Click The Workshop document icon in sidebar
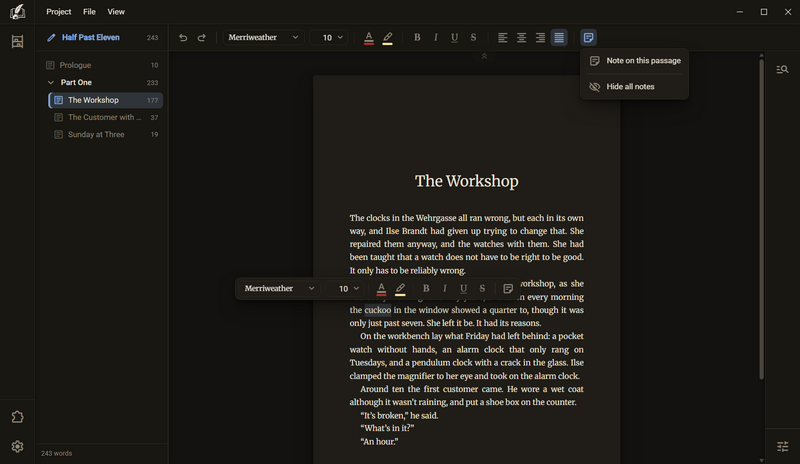The image size is (800, 464). [x=59, y=100]
